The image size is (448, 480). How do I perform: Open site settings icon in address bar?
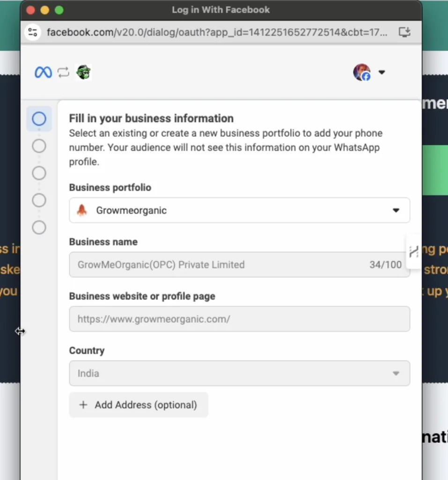coord(32,32)
